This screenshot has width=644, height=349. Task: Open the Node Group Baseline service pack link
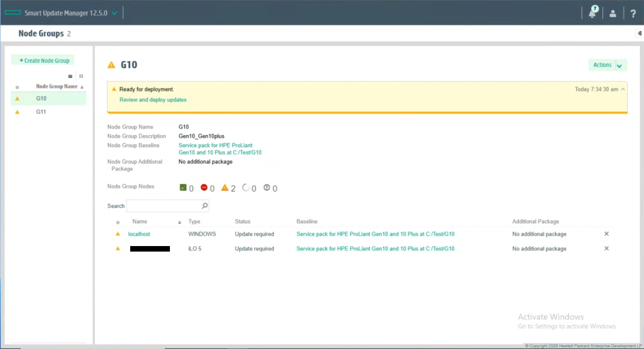coord(220,149)
